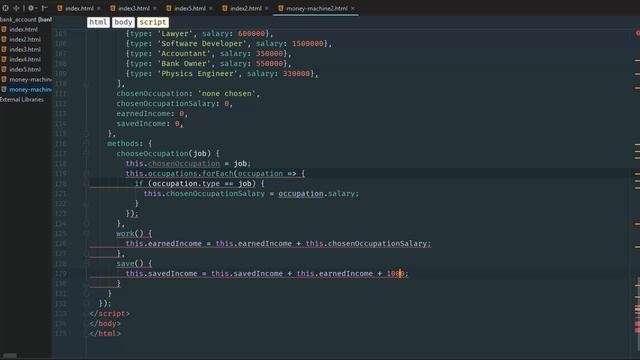Collapse the save() method fold marker

click(x=86, y=264)
